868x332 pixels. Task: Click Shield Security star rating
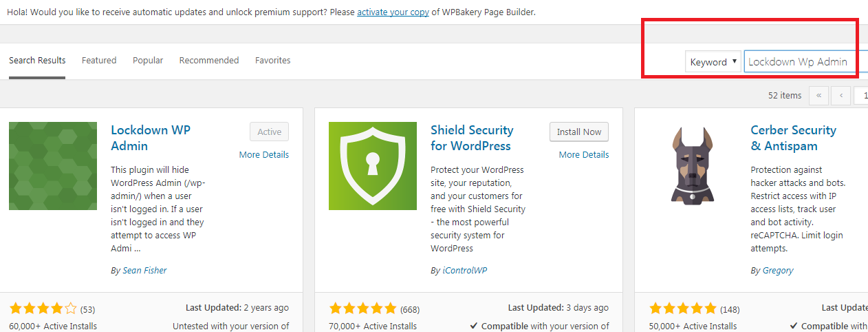pyautogui.click(x=363, y=309)
